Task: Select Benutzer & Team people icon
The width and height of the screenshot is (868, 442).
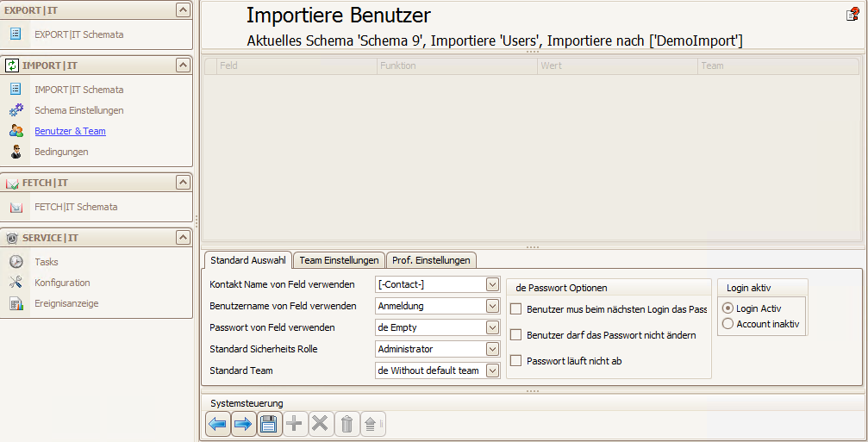Action: (16, 131)
